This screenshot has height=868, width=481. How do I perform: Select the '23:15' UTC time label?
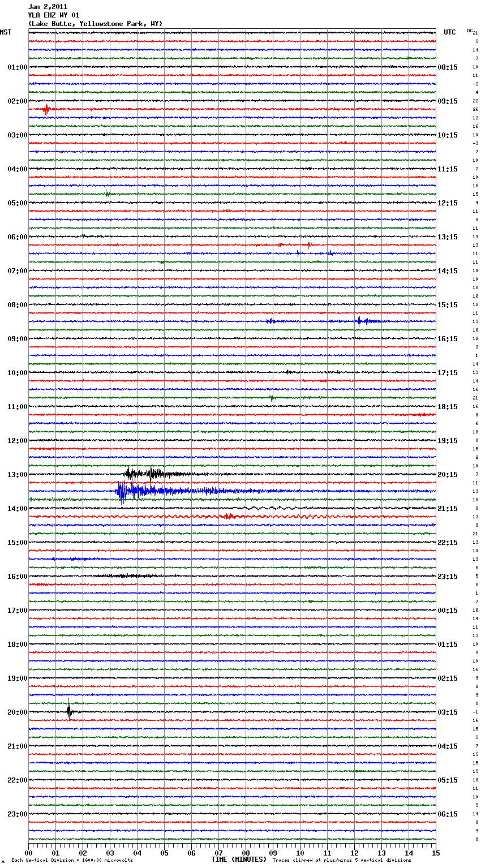(448, 577)
